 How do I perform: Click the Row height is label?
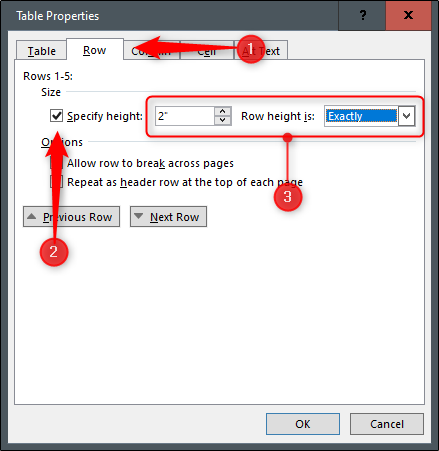[x=278, y=116]
